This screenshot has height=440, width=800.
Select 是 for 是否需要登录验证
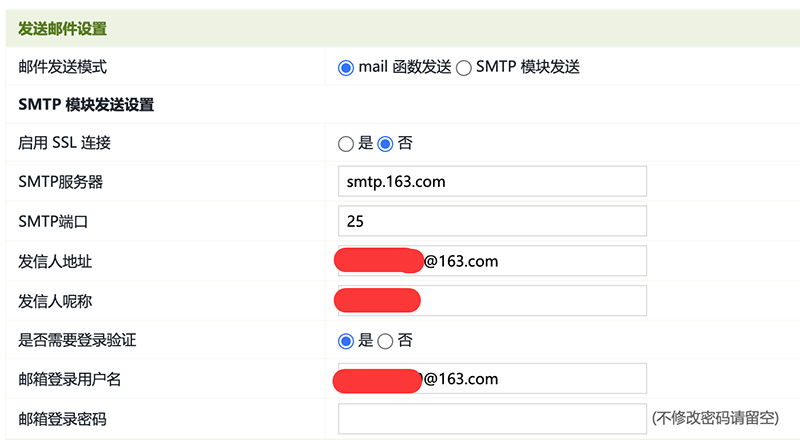tap(347, 341)
